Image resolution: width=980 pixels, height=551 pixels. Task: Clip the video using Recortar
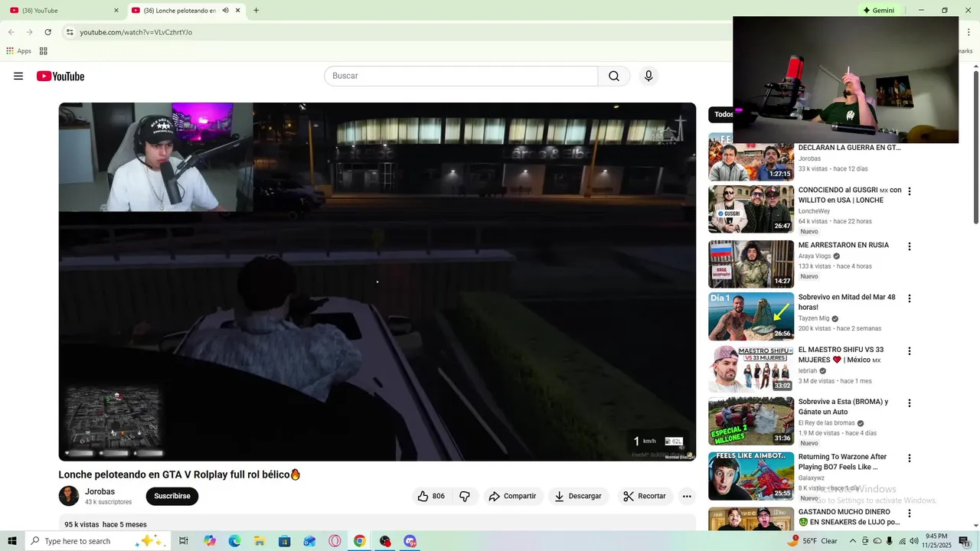[x=645, y=496]
